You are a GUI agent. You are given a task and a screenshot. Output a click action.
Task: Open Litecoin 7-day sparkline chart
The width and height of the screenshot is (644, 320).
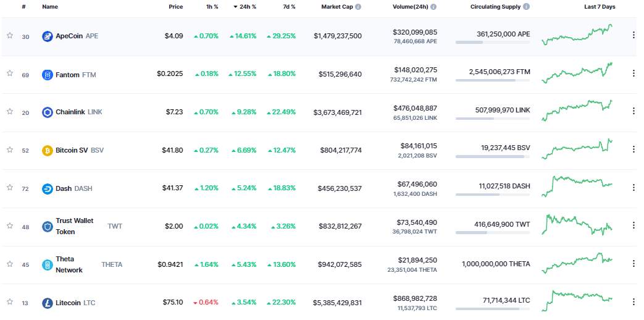click(577, 301)
